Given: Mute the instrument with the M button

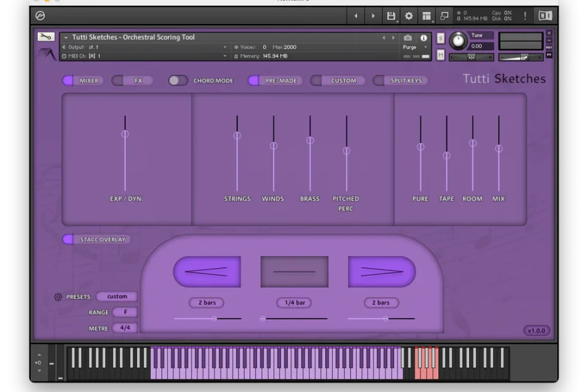Looking at the screenshot, I should click(x=441, y=55).
